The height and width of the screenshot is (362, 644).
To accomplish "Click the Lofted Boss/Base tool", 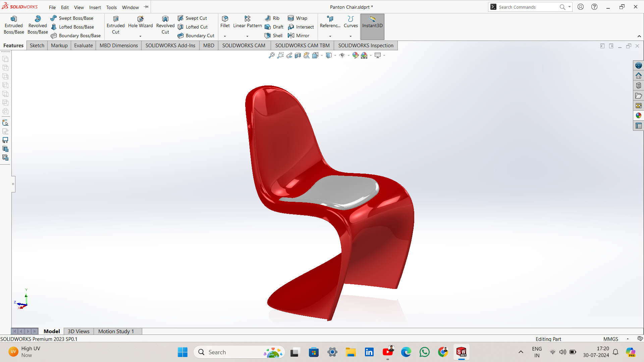I will [72, 27].
